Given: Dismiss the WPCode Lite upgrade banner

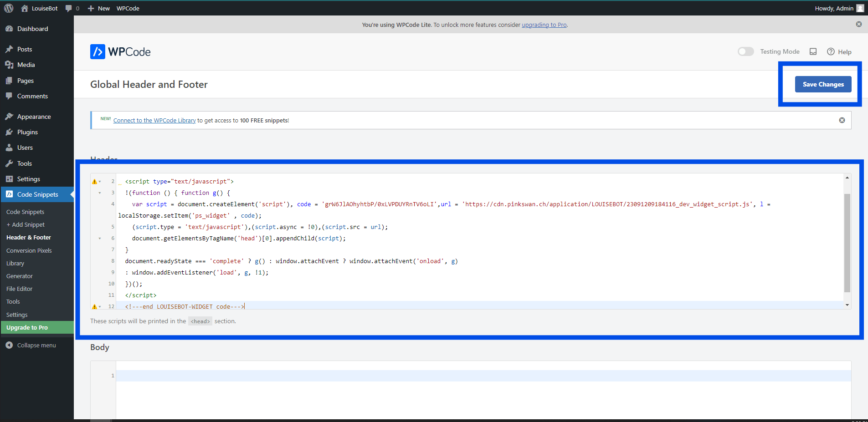Looking at the screenshot, I should [x=859, y=24].
